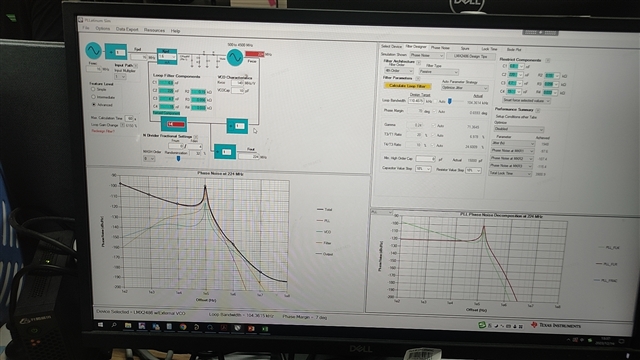Viewport: 640px width, 360px height.
Task: Enable Auto checkbox for Phase Margin
Action: [434, 111]
